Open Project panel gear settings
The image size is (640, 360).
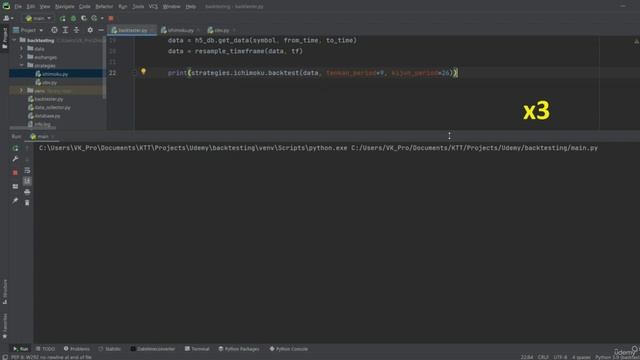[x=90, y=30]
